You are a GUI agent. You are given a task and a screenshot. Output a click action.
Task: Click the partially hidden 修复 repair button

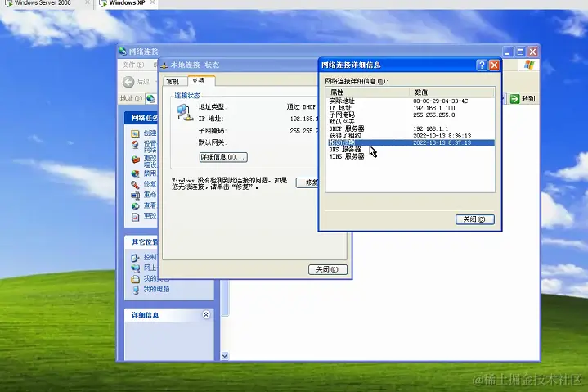click(x=307, y=182)
